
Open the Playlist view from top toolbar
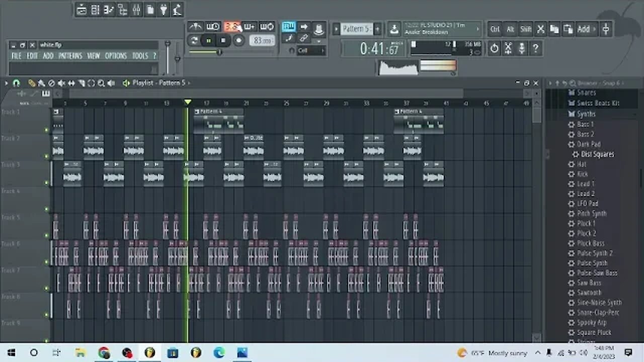[82, 10]
